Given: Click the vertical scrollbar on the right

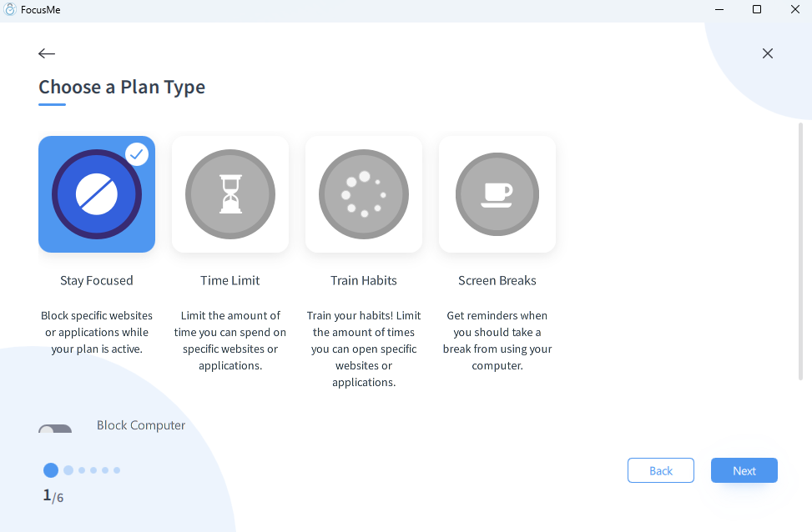Looking at the screenshot, I should [800, 250].
